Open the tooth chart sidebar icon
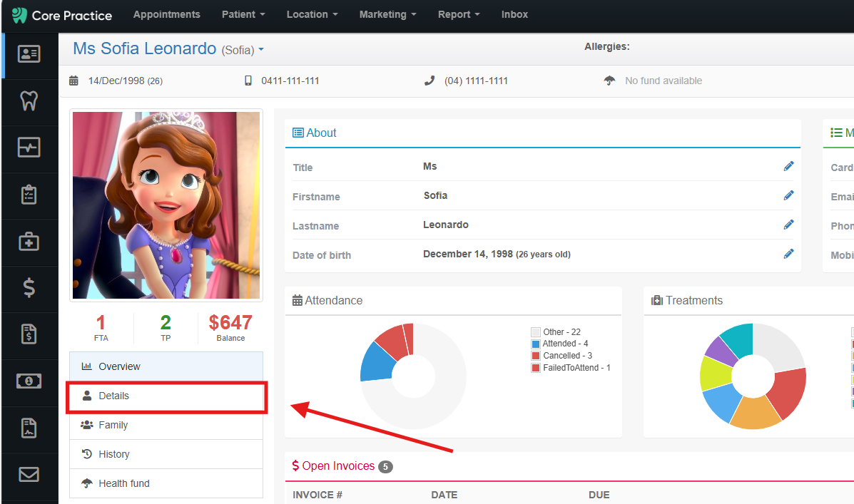This screenshot has width=854, height=504. point(29,101)
